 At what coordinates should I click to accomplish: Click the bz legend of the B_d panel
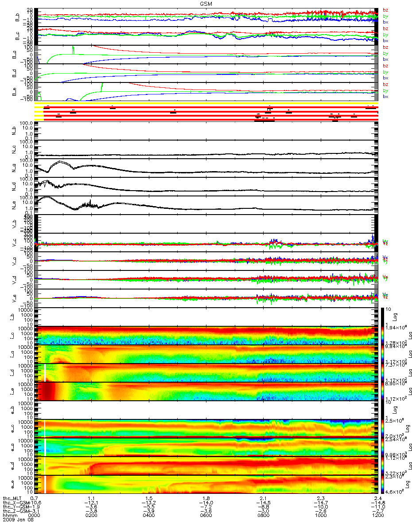pos(385,66)
